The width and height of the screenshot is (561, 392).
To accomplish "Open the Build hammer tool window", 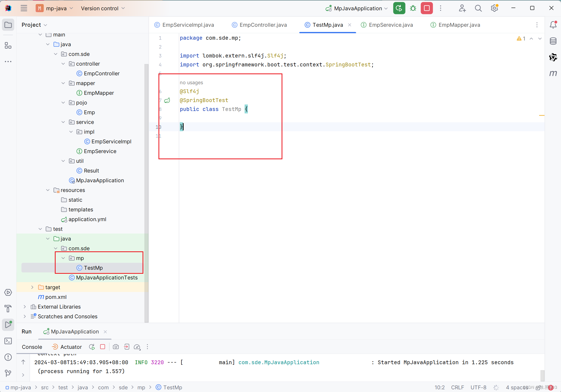I will 8,309.
